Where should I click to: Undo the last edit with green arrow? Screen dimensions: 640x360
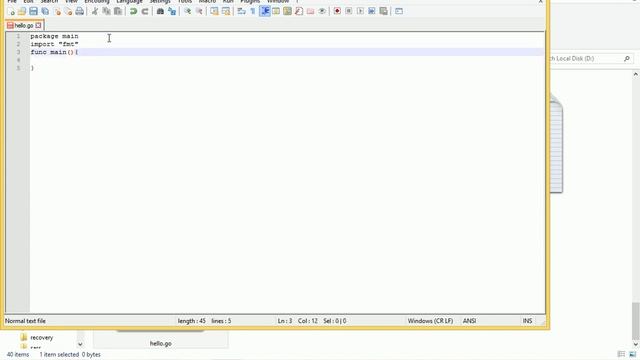(133, 11)
